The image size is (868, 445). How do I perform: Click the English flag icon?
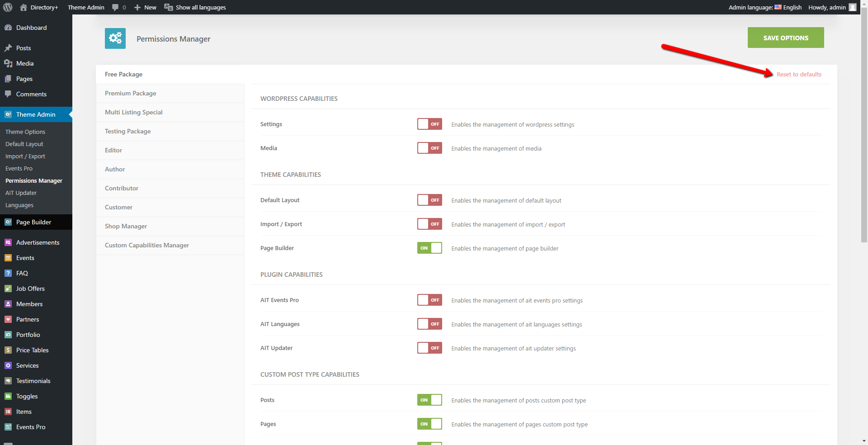pyautogui.click(x=778, y=7)
